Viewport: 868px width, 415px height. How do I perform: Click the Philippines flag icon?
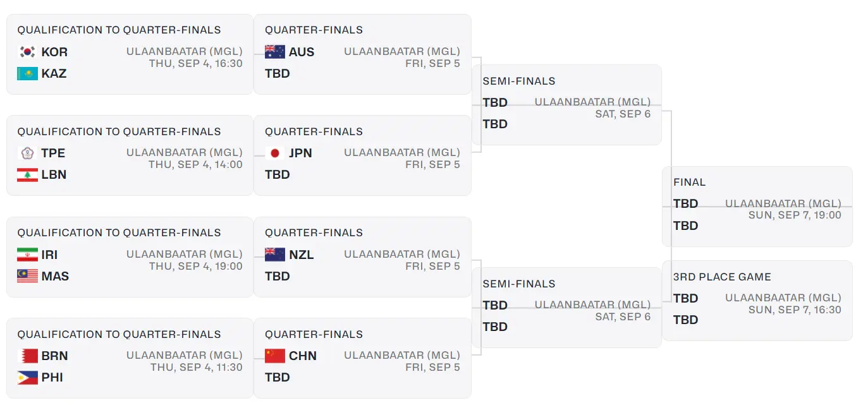27,378
